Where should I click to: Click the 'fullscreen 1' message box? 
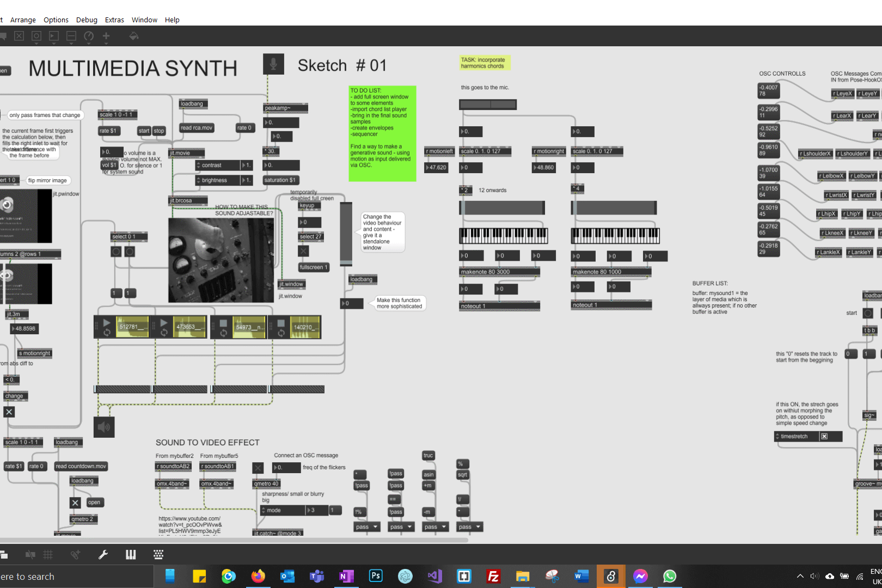[314, 267]
